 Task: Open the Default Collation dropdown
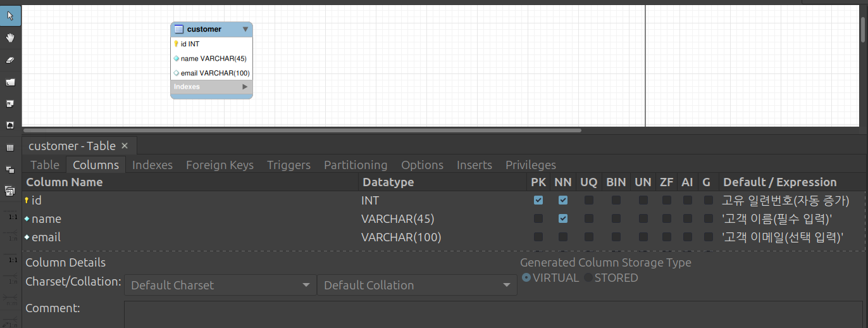pyautogui.click(x=417, y=285)
